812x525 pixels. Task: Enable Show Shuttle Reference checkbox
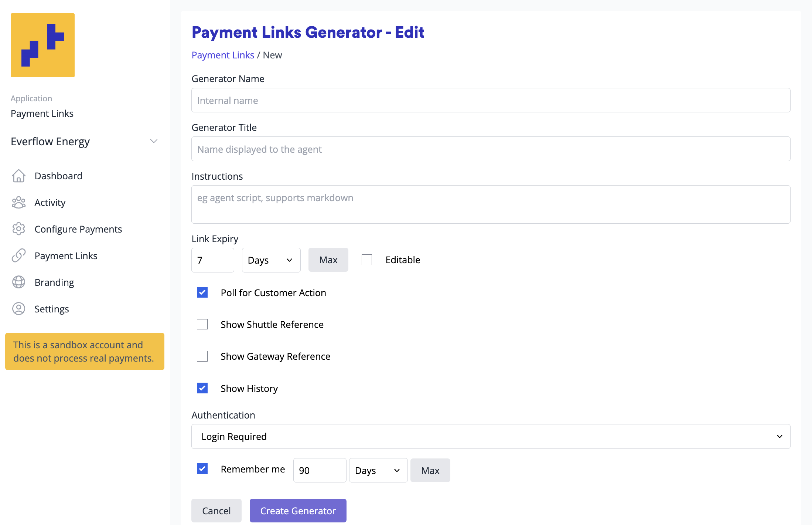click(x=202, y=324)
